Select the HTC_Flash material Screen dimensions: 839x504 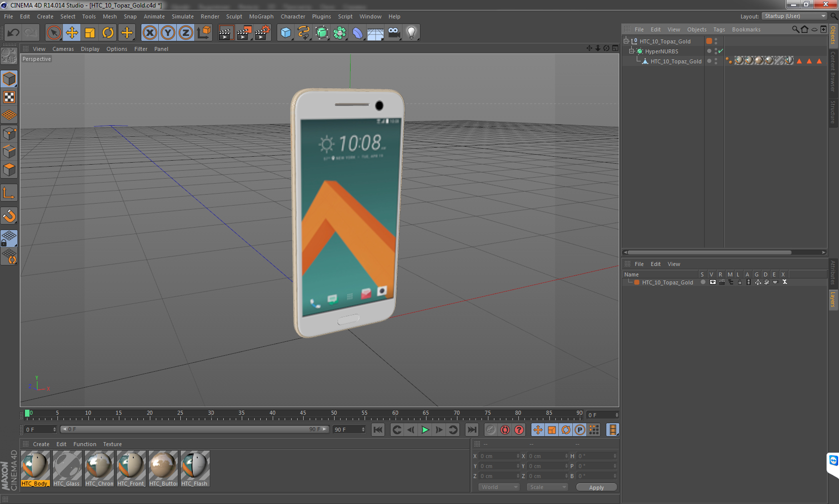195,469
